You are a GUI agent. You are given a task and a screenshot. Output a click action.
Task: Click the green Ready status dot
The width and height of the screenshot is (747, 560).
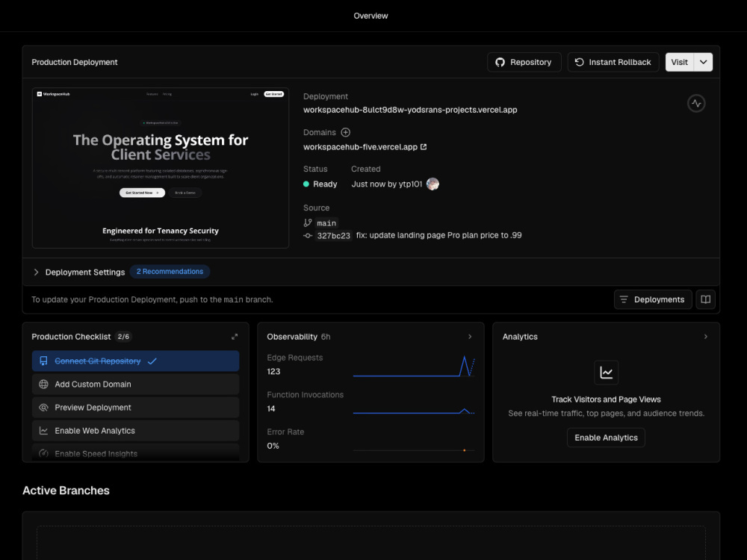[x=306, y=184]
